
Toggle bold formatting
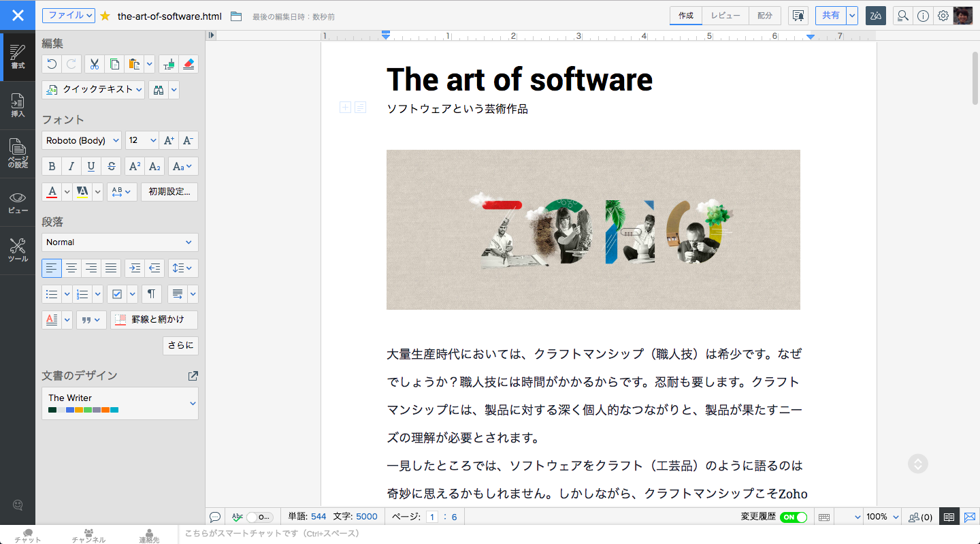52,166
